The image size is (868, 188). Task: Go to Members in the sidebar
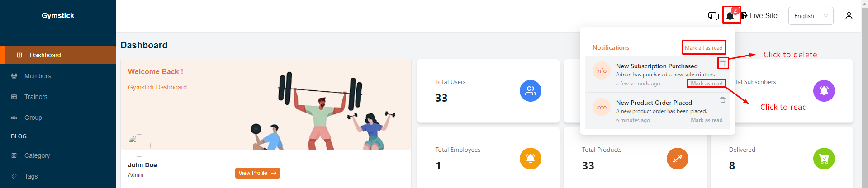[x=38, y=76]
